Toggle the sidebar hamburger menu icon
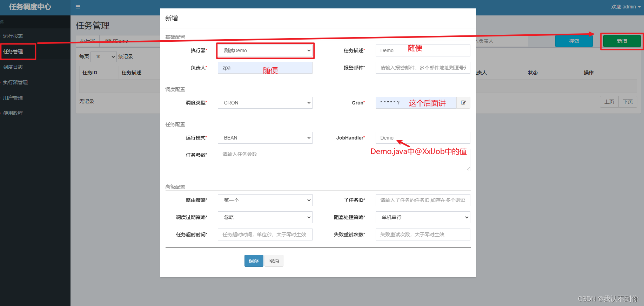644x306 pixels. pos(78,7)
